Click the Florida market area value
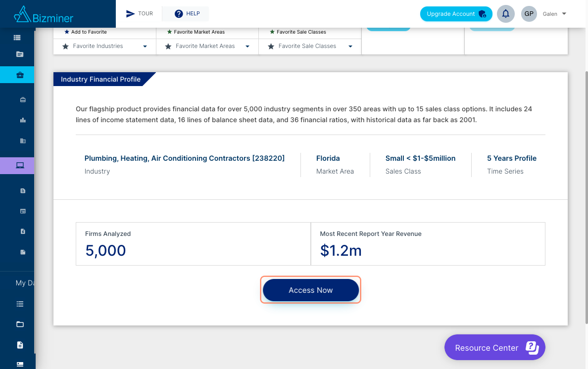 point(328,158)
